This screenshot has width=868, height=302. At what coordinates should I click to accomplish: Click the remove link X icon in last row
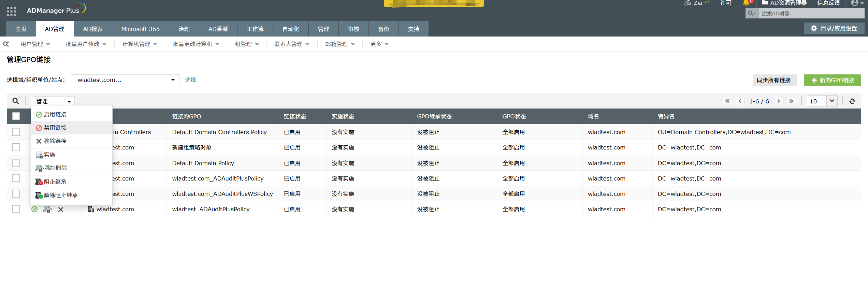61,210
